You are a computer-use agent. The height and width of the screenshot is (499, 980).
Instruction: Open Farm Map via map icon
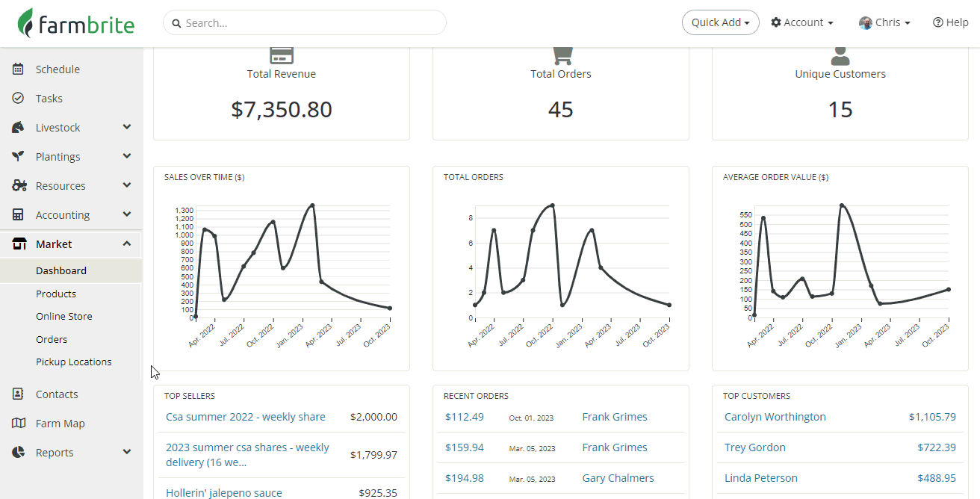click(x=19, y=423)
